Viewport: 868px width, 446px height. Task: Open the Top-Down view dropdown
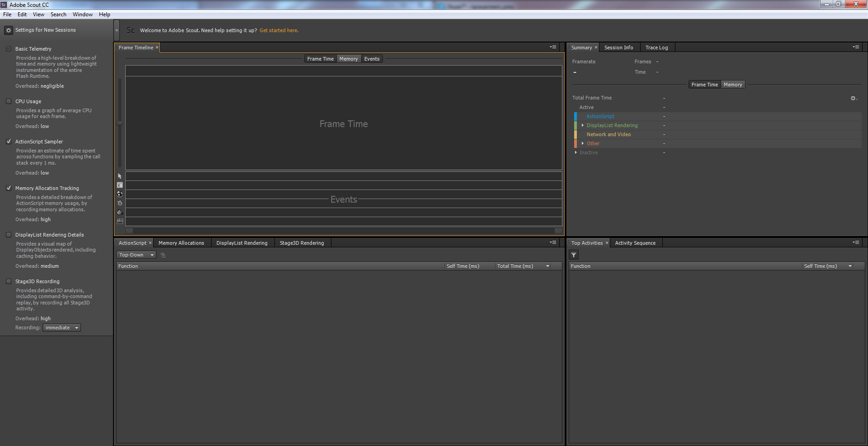tap(136, 255)
